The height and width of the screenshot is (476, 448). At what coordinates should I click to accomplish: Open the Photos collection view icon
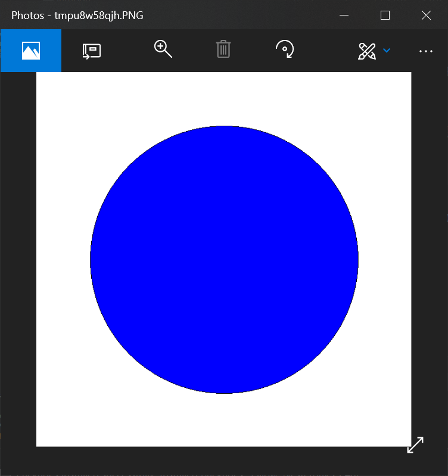[x=31, y=51]
